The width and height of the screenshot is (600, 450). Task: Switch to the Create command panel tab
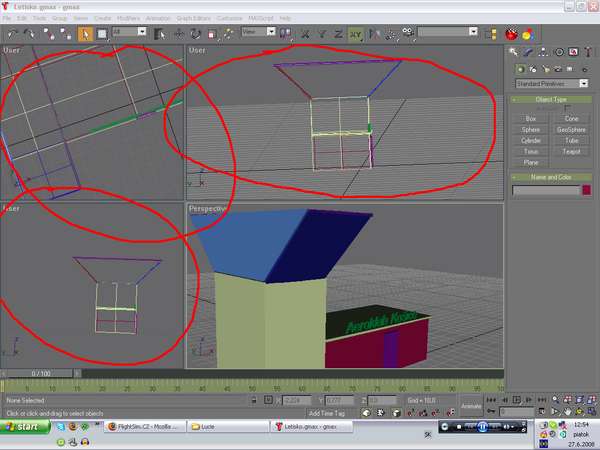(513, 52)
